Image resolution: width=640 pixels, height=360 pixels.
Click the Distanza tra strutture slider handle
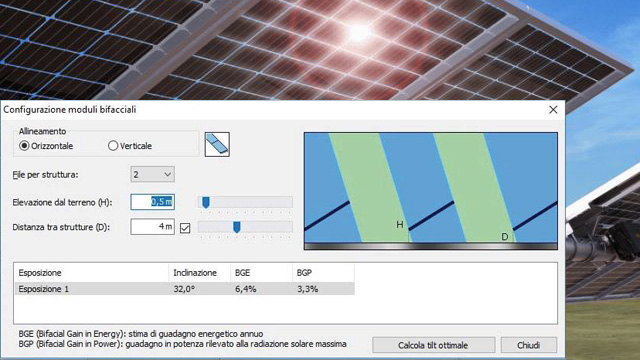click(x=237, y=227)
